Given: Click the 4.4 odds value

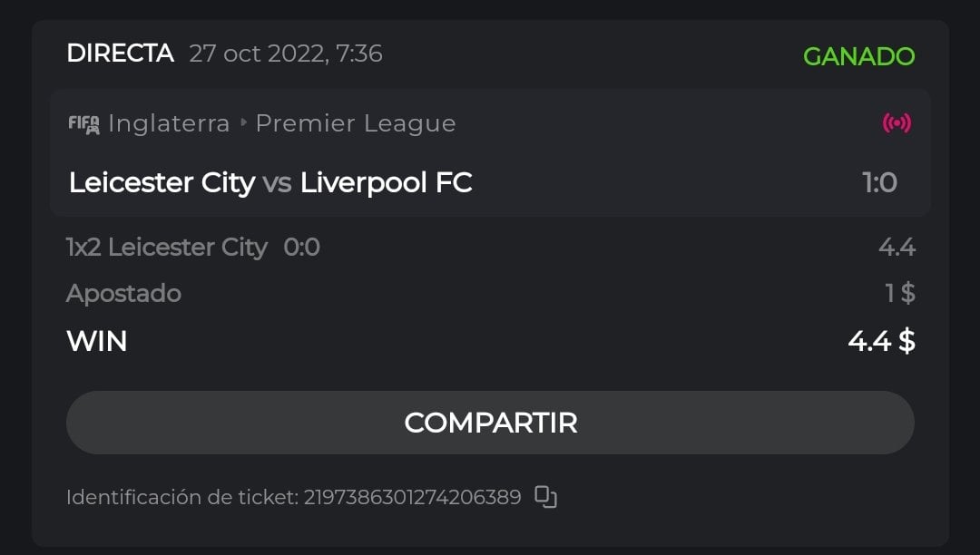Looking at the screenshot, I should point(897,248).
